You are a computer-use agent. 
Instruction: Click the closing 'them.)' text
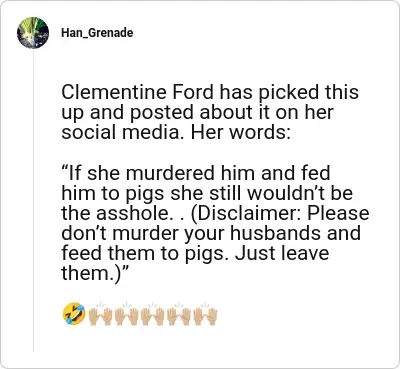click(93, 273)
